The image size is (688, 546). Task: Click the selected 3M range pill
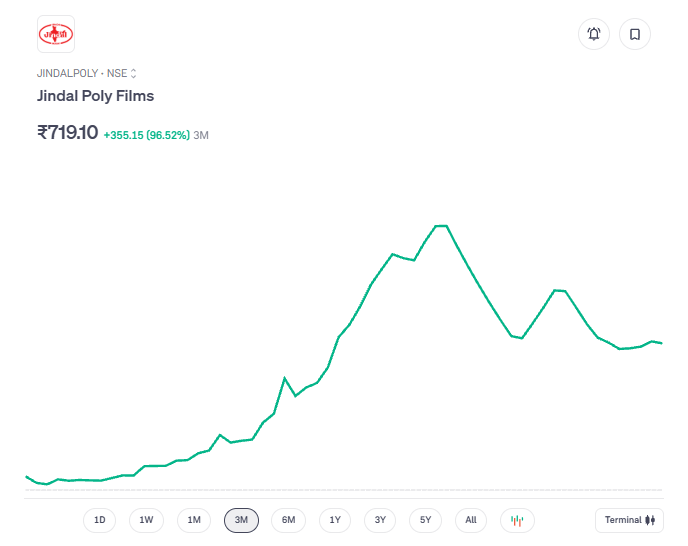[241, 520]
